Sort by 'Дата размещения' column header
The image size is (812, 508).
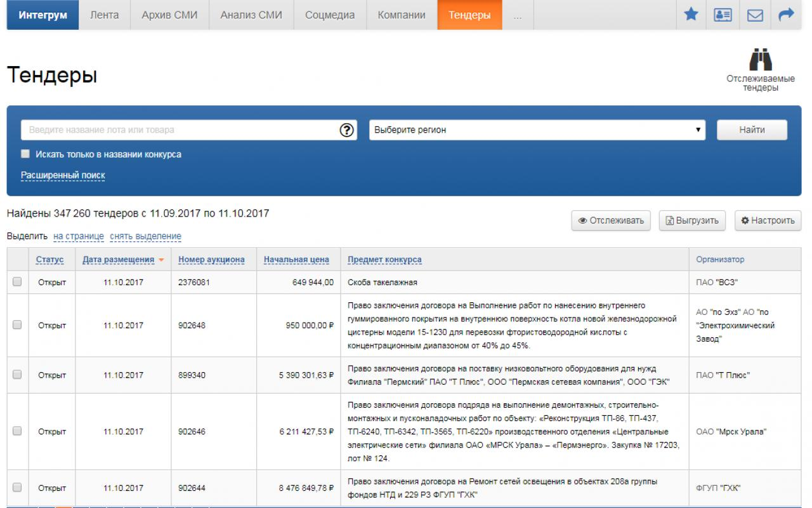point(119,260)
